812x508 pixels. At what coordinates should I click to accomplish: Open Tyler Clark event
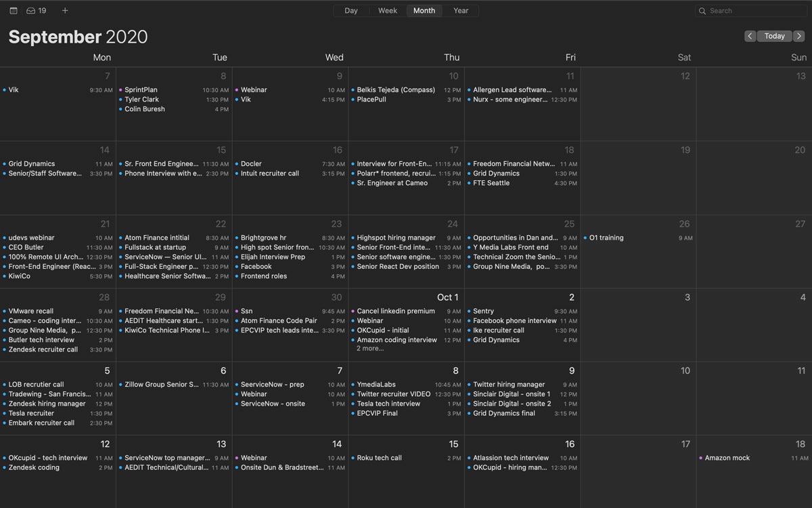[x=174, y=100]
